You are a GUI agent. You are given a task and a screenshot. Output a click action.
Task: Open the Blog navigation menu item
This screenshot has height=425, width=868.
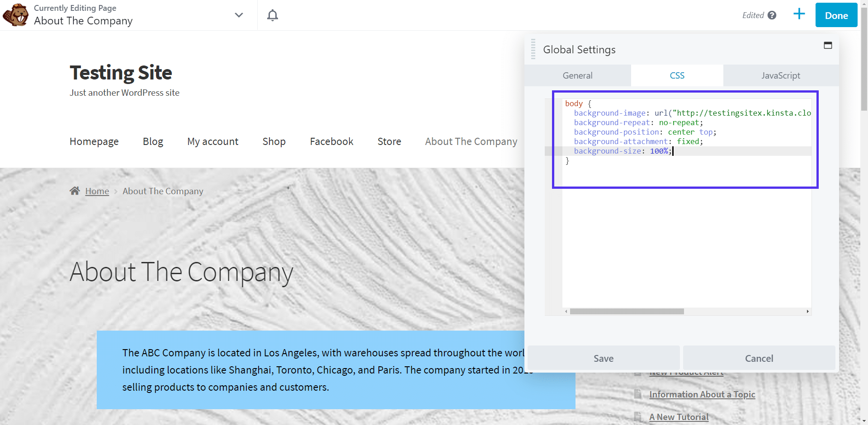(x=153, y=141)
